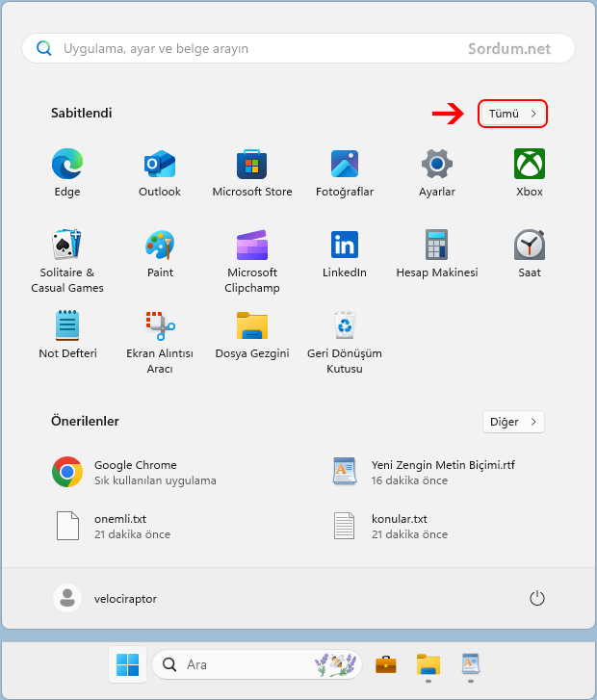597x700 pixels.
Task: Open Google Chrome from Önerilenler
Action: pyautogui.click(x=134, y=472)
